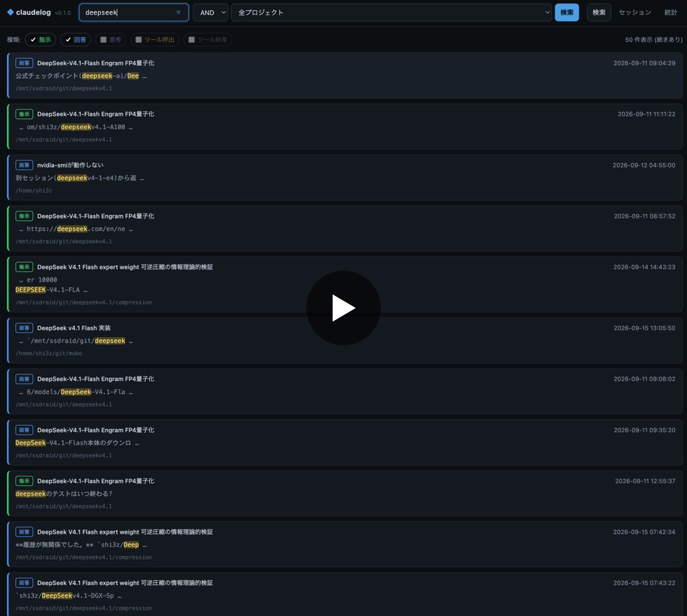Open the セッション tab

tap(635, 13)
